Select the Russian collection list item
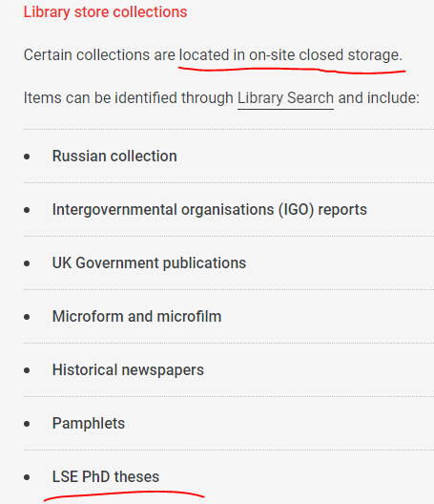 click(114, 157)
